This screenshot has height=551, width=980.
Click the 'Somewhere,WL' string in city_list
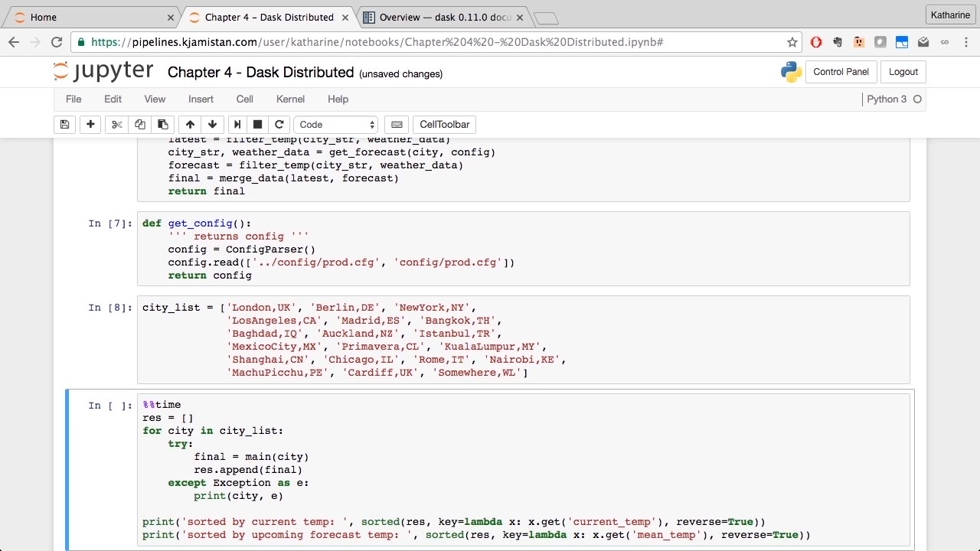tap(476, 373)
